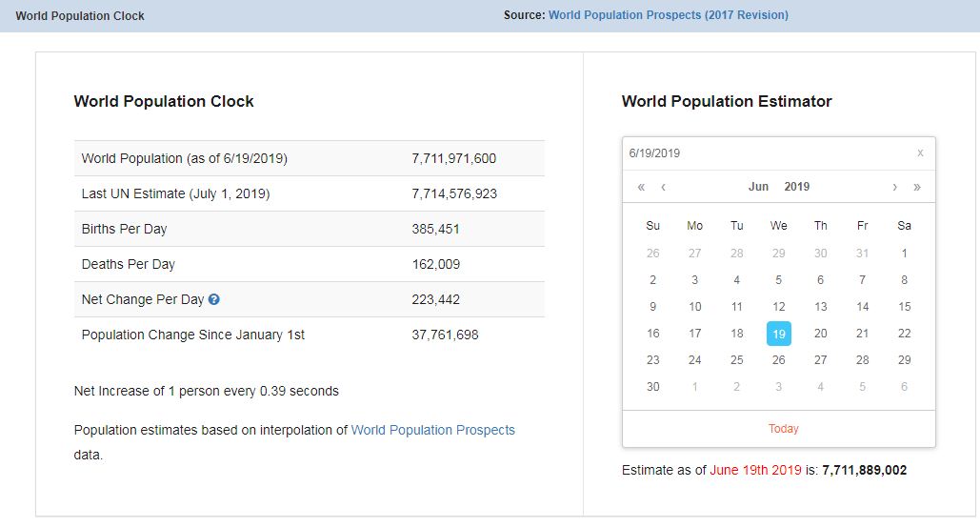Pick June 1 in the calendar
980x528 pixels.
click(x=905, y=254)
